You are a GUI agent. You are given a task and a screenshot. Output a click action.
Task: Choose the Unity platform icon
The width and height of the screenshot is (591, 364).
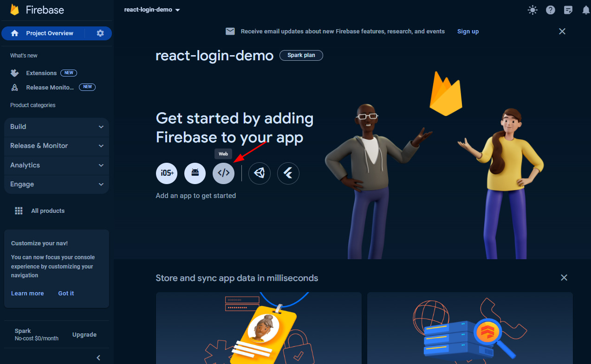[260, 173]
